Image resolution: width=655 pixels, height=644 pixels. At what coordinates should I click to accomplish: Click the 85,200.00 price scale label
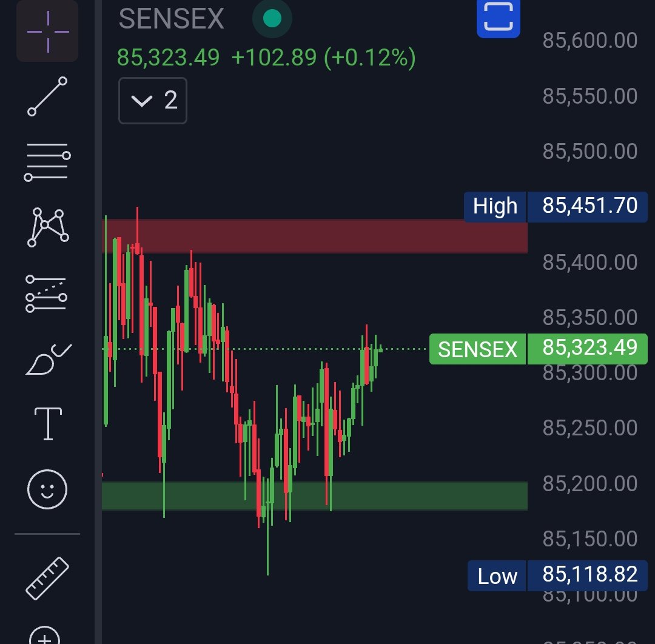(590, 484)
